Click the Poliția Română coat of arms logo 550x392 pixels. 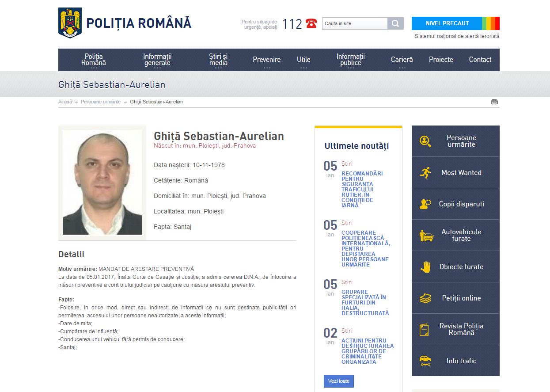(x=70, y=23)
